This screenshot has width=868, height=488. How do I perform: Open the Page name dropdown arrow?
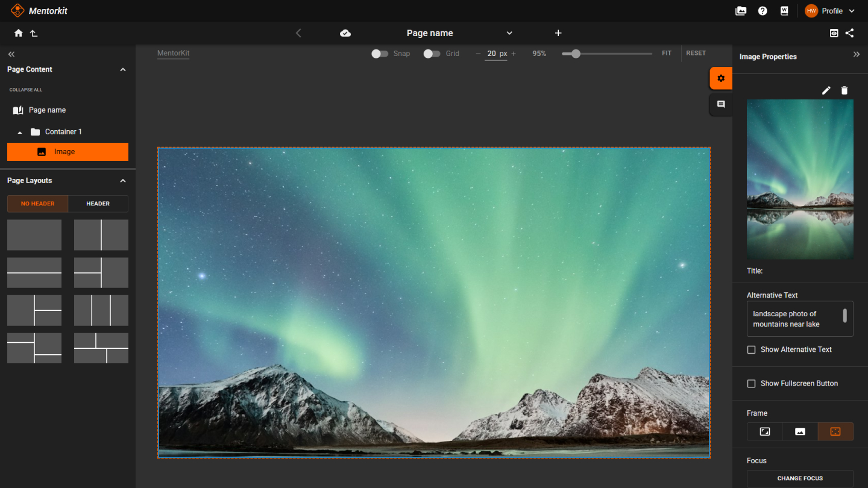509,33
